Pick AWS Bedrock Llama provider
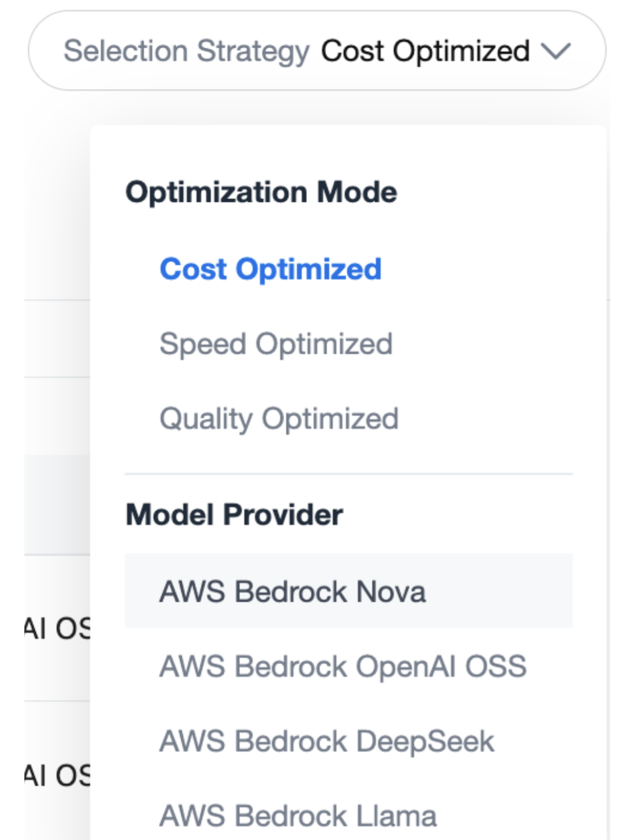This screenshot has height=840, width=629. [298, 816]
